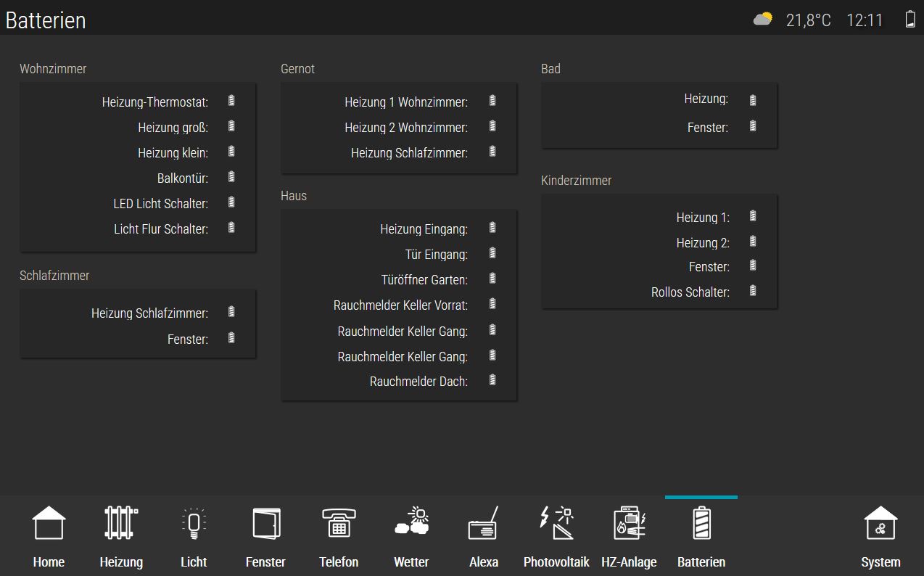The image size is (924, 576).
Task: Click battery icon next to Rauchmelder Dach
Action: (492, 379)
